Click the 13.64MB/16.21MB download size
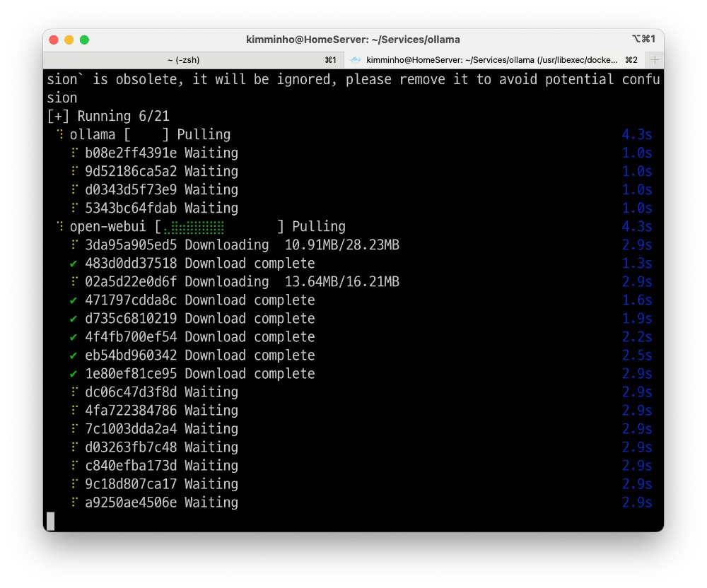 point(341,282)
